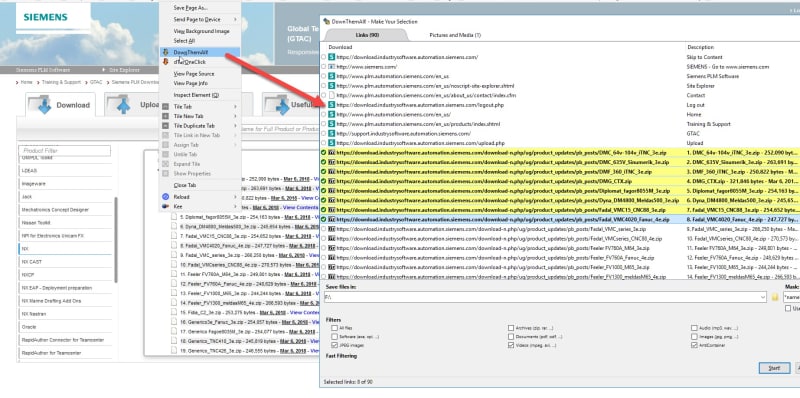This screenshot has width=800, height=398.
Task: Click the Description column header
Action: coord(700,47)
